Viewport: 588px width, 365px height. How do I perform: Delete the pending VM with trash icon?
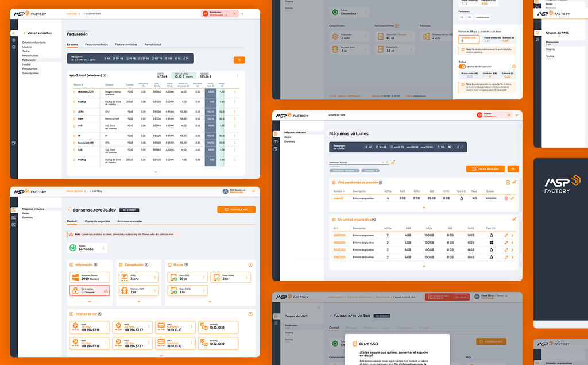[x=506, y=198]
